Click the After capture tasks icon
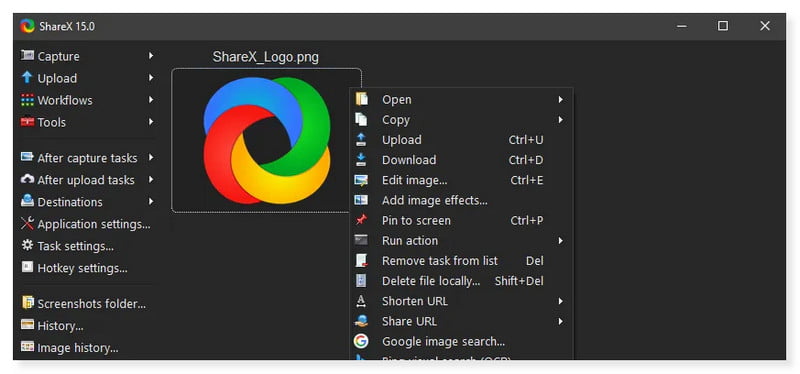The image size is (800, 374). (x=27, y=157)
